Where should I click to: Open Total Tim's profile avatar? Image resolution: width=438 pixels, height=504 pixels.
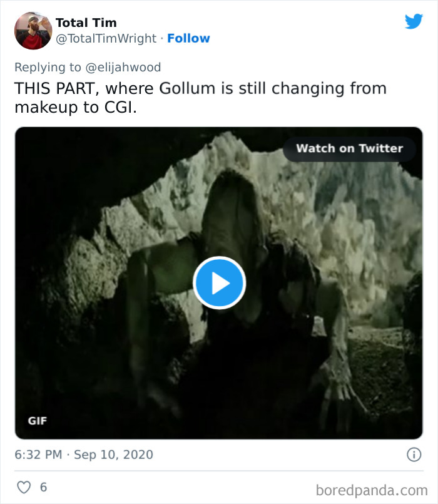click(33, 31)
